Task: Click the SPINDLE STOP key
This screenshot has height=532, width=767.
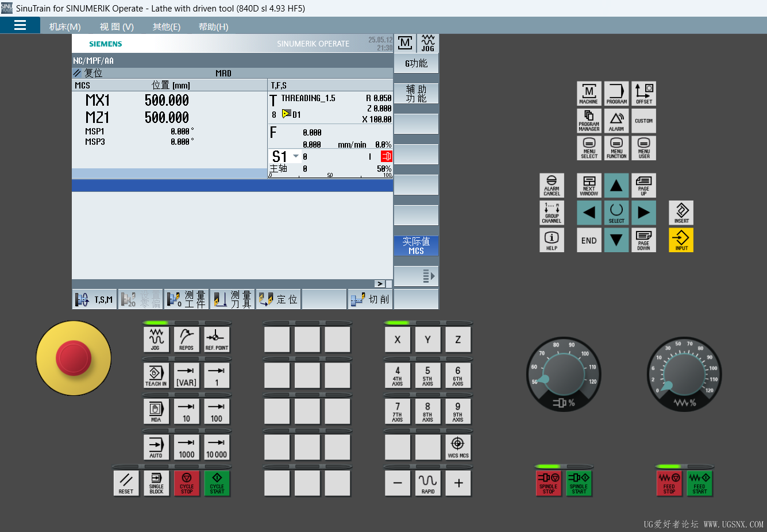Action: point(549,483)
